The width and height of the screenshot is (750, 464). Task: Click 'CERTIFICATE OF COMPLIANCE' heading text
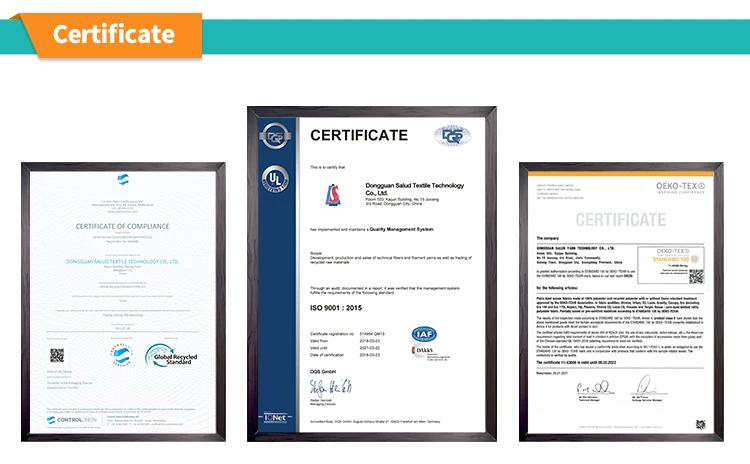click(122, 226)
